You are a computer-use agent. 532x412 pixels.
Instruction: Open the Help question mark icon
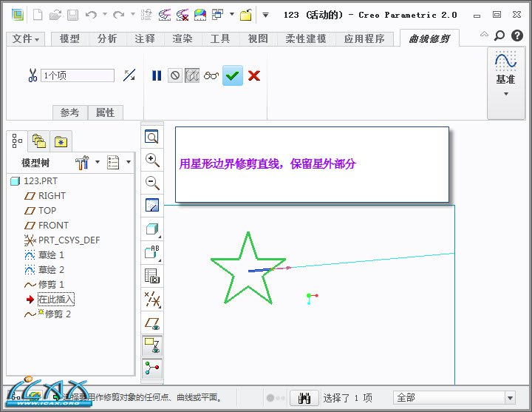[x=517, y=36]
